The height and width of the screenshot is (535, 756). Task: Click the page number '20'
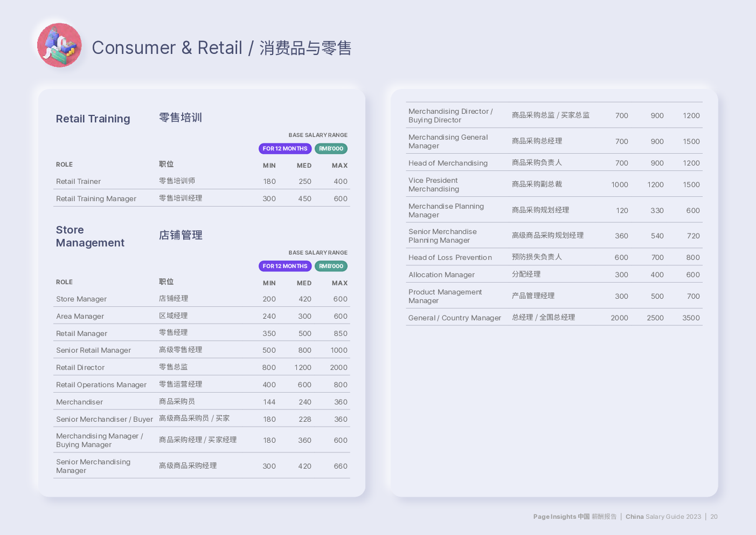[x=714, y=517]
